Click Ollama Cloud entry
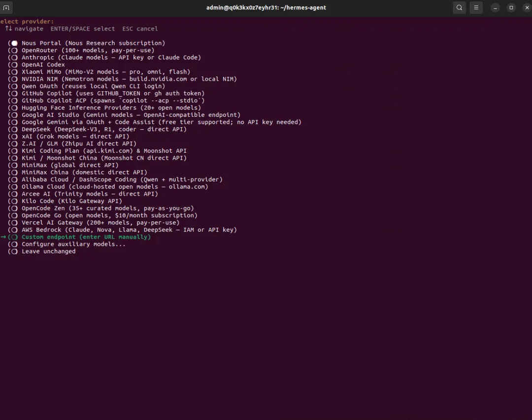Screen dimensions: 532x420 coord(115,186)
